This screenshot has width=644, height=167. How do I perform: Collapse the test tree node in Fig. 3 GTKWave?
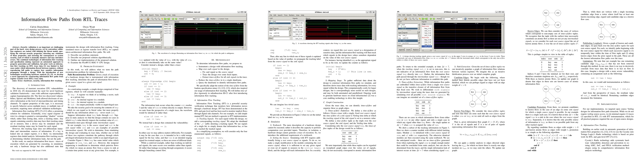coord(399,25)
